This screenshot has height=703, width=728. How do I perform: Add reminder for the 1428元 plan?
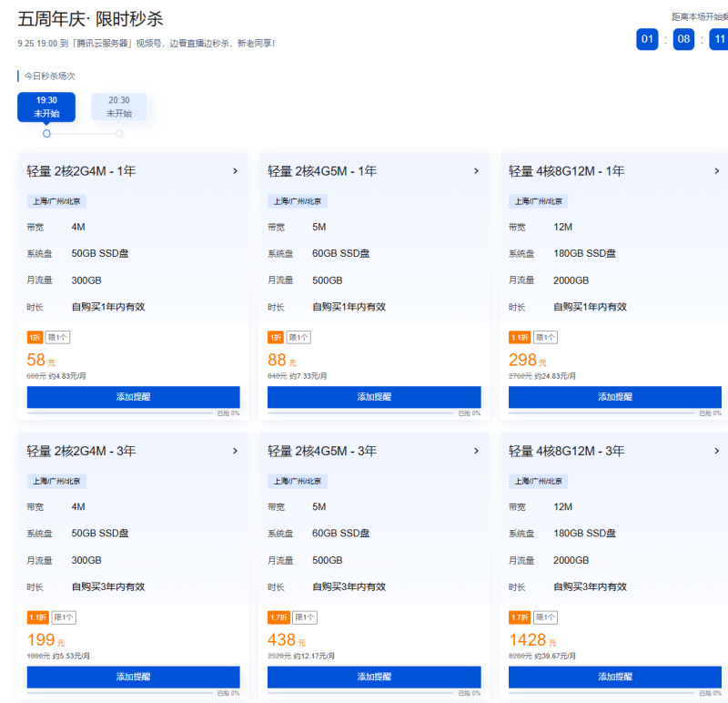point(615,677)
